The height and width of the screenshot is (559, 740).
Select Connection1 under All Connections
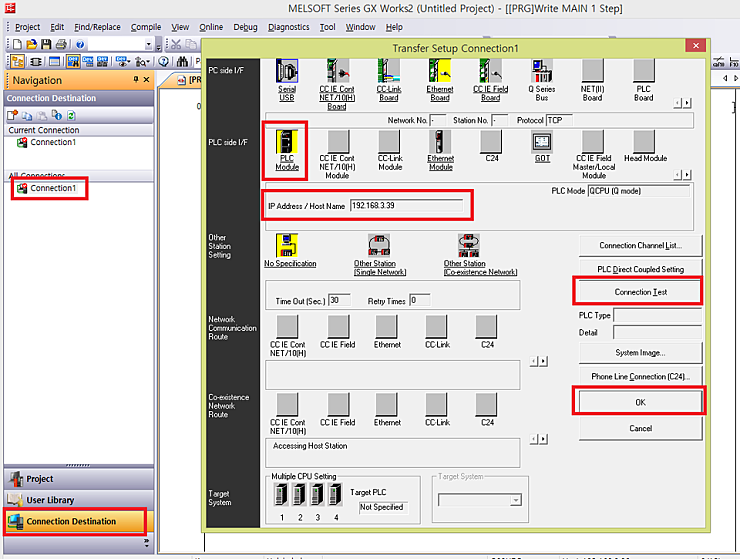point(47,188)
